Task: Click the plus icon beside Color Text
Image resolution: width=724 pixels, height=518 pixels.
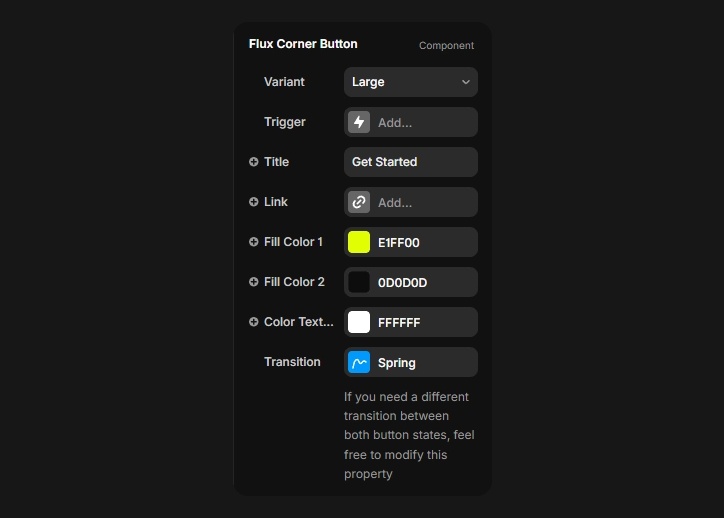Action: click(x=254, y=322)
